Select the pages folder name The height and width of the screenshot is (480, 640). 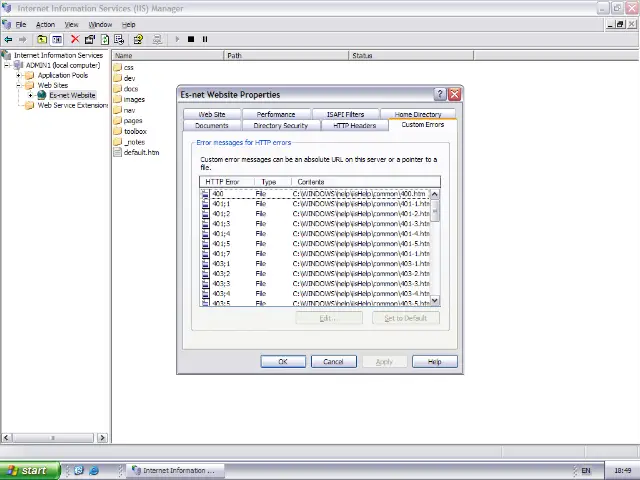pos(133,121)
